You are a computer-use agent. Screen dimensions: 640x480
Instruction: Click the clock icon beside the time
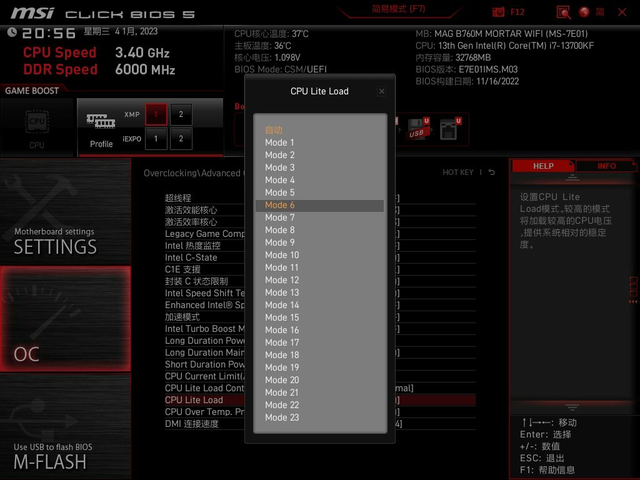tap(12, 32)
